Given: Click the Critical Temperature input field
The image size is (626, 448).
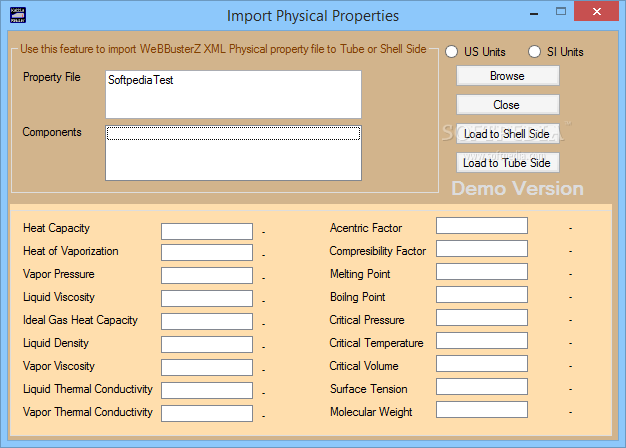Looking at the screenshot, I should [x=482, y=341].
